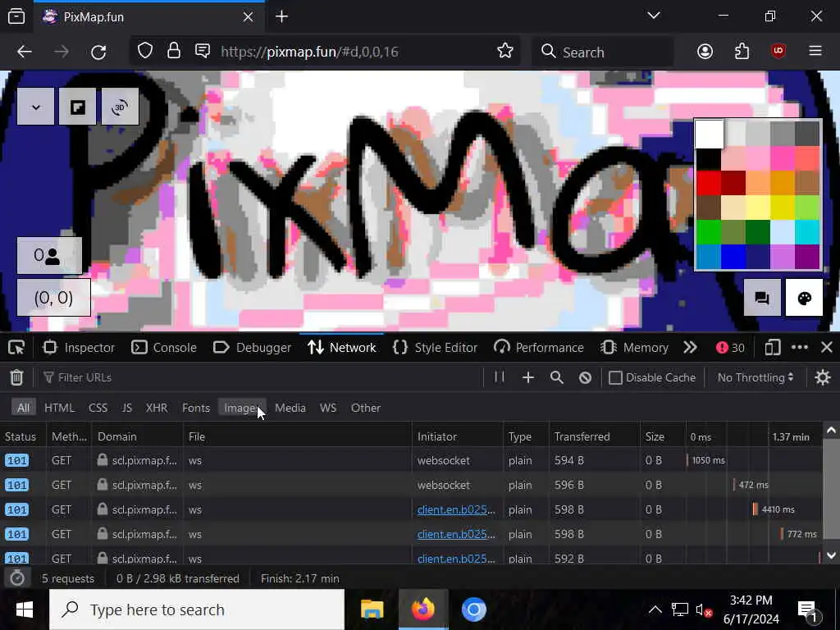This screenshot has height=630, width=840.
Task: Filter requests by JS
Action: 127,408
